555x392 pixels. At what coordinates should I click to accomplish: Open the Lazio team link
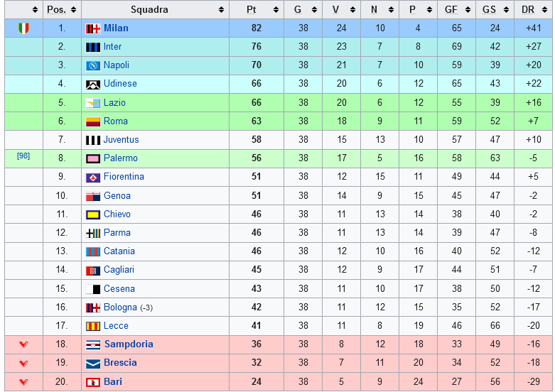(x=114, y=102)
